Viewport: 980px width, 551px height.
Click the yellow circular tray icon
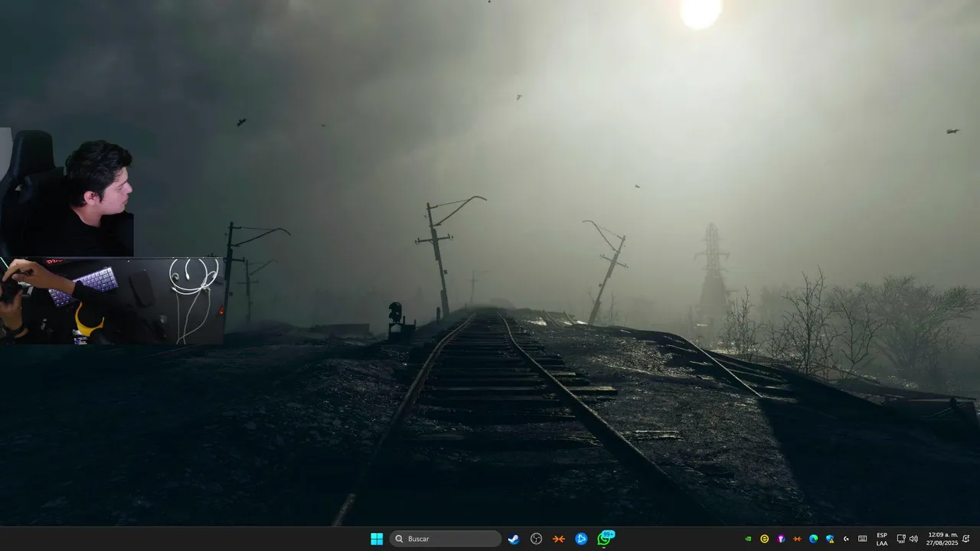(764, 539)
